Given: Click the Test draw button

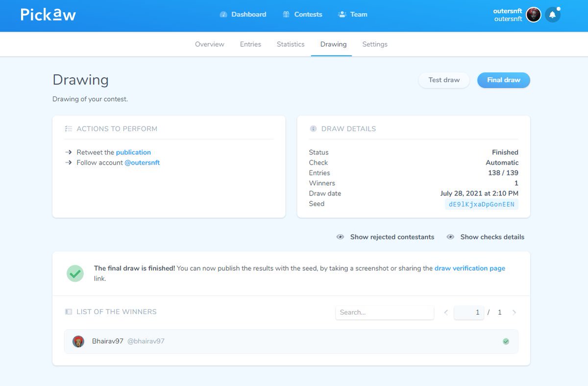Looking at the screenshot, I should coord(444,80).
